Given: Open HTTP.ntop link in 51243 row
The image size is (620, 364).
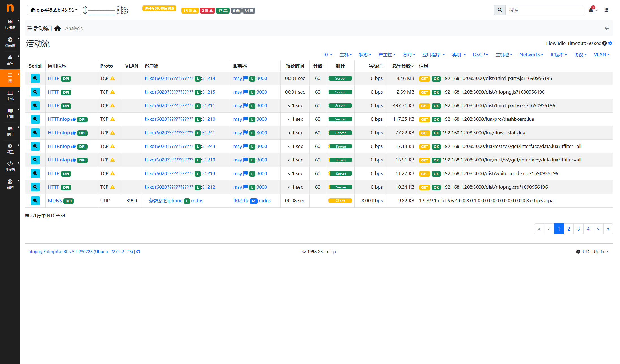Looking at the screenshot, I should tap(59, 146).
